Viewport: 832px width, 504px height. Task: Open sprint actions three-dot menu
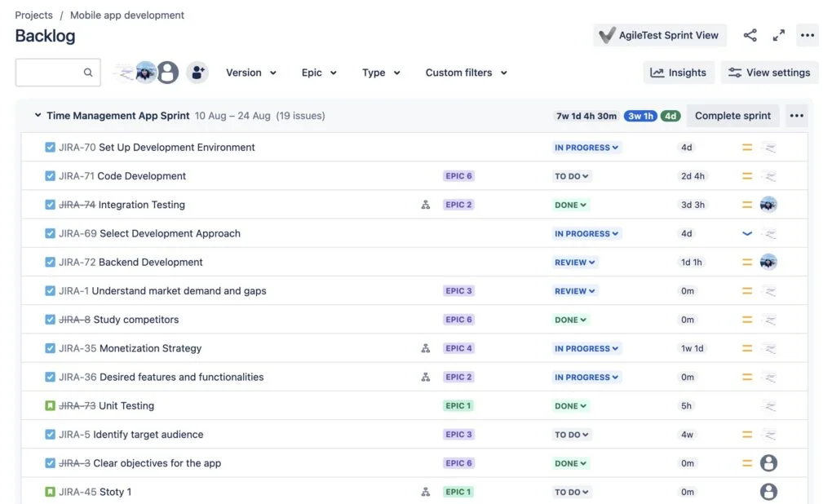(796, 116)
